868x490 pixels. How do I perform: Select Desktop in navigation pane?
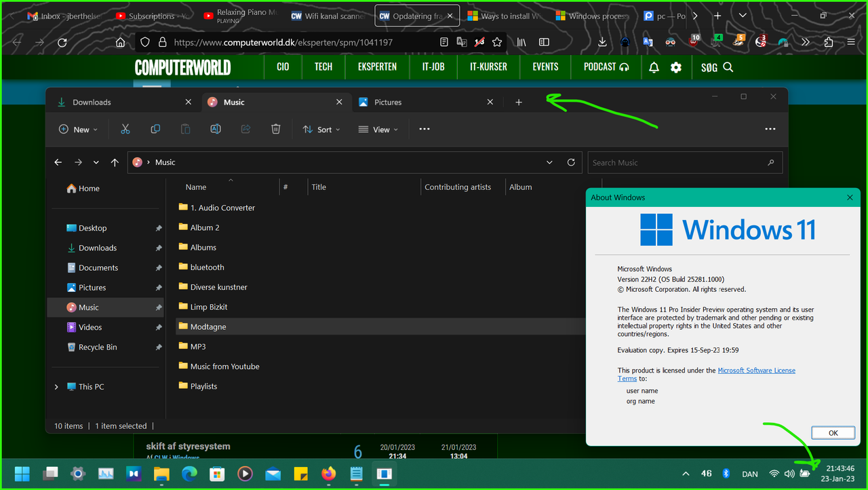(x=93, y=228)
